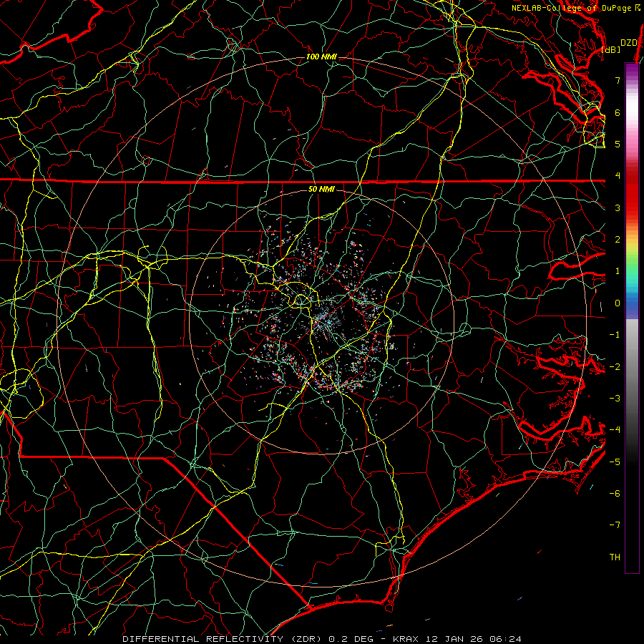
Task: Click the 1 value on color scale
Action: 618,271
